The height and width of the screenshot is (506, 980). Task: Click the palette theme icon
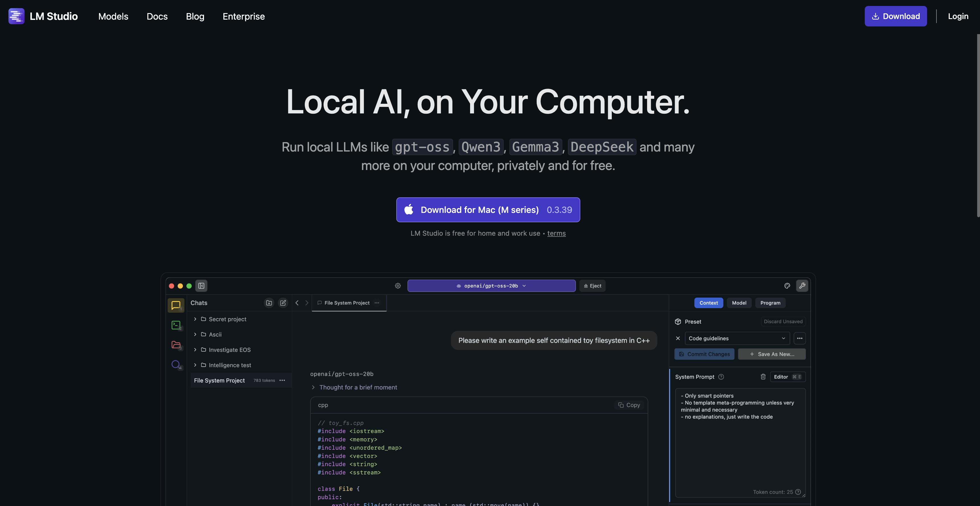point(787,286)
